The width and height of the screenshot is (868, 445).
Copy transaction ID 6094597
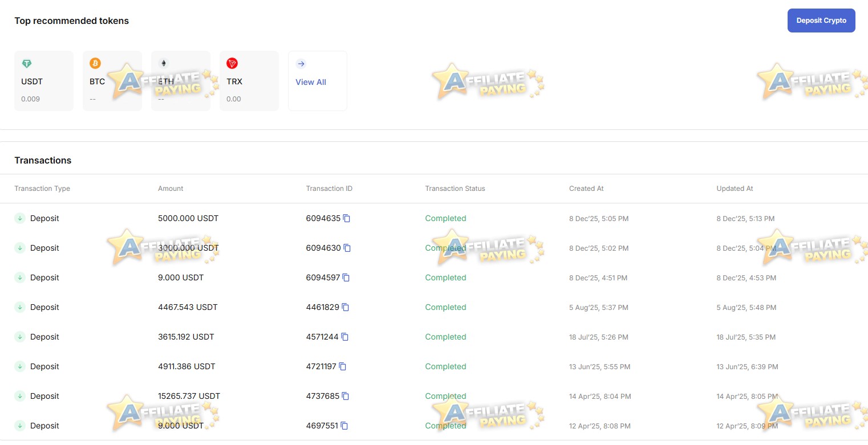[x=346, y=277]
